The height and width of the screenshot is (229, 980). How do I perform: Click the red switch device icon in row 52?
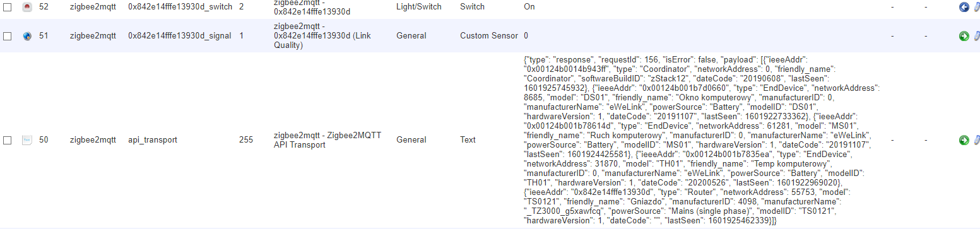(27, 7)
